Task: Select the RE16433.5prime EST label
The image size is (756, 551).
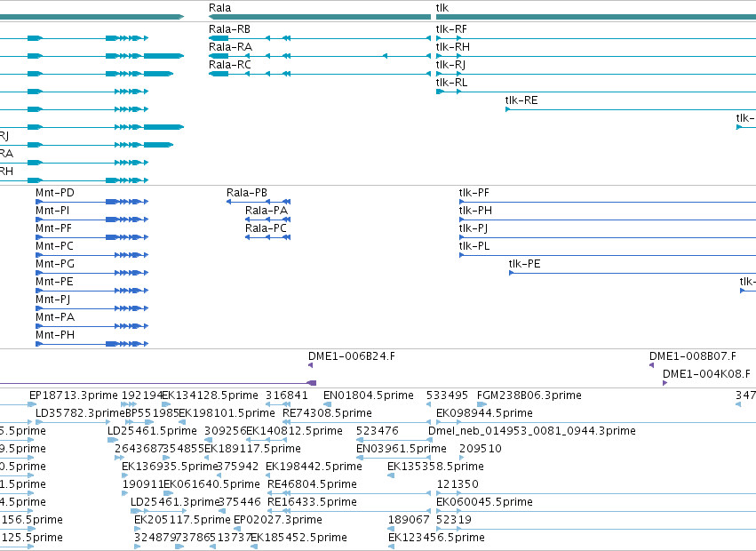Action: 312,502
